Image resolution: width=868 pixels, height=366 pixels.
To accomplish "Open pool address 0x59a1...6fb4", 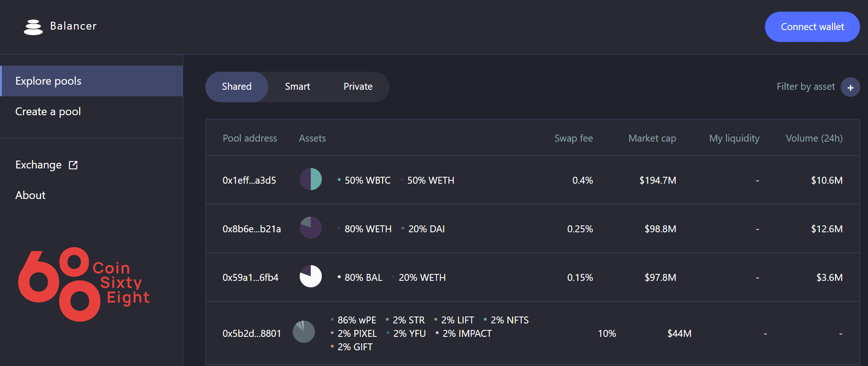I will click(x=250, y=278).
